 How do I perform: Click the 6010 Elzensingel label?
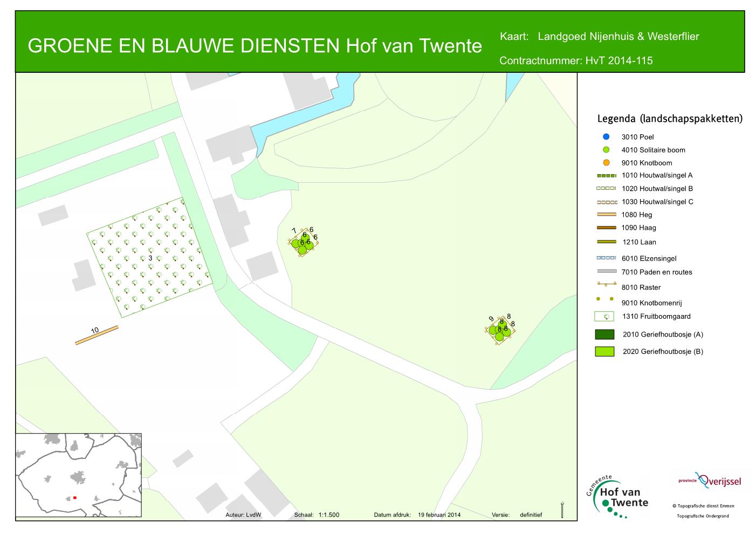(x=649, y=258)
